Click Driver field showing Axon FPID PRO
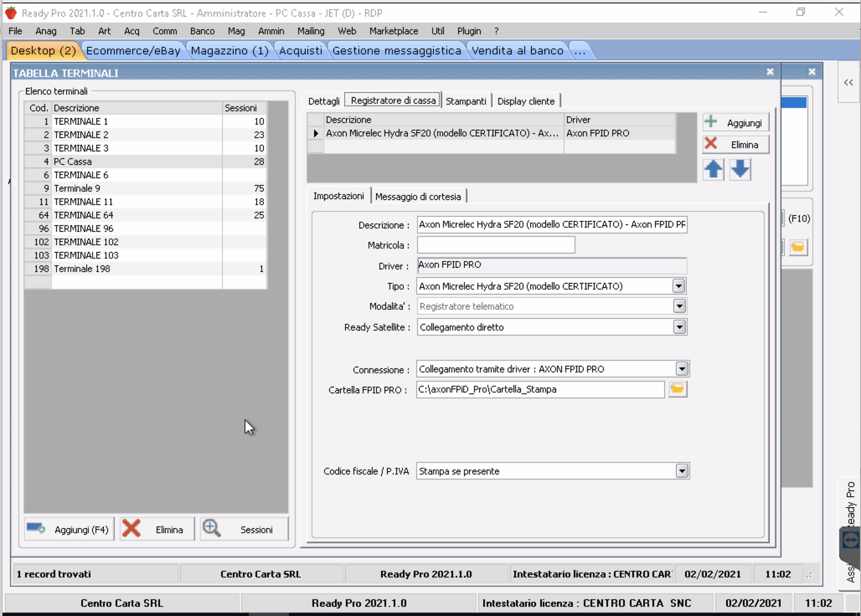 [x=552, y=265]
